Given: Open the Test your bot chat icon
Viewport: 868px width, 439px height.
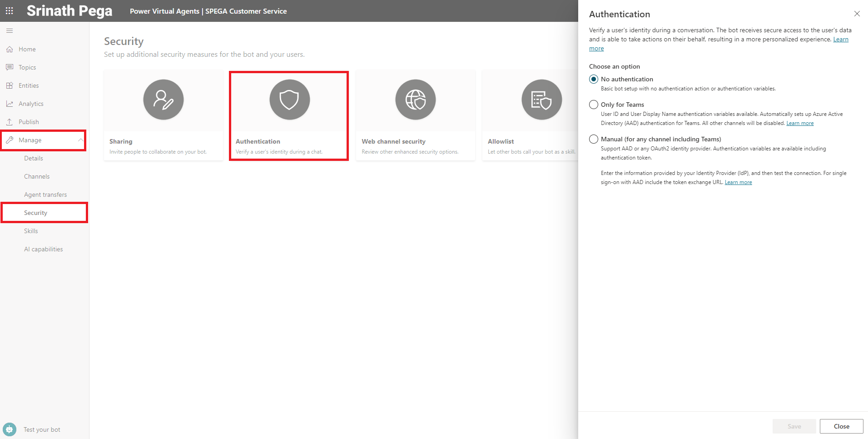Looking at the screenshot, I should [10, 429].
